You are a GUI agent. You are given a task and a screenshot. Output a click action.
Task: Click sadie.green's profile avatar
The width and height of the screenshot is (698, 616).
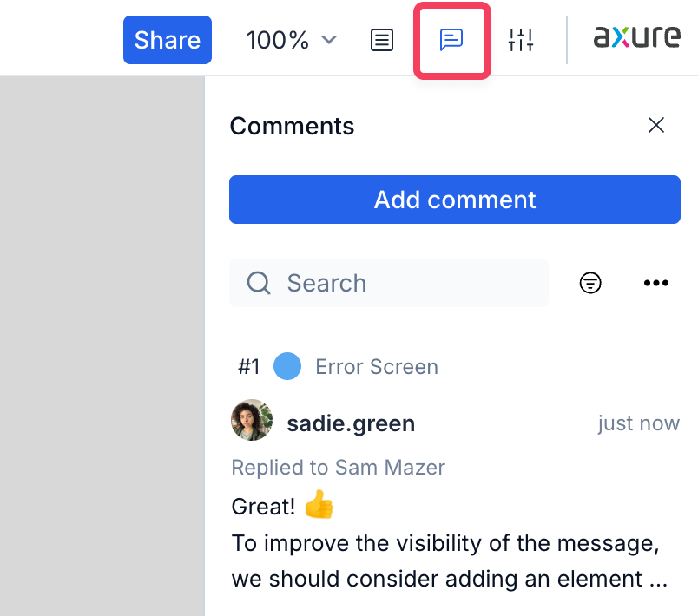252,421
